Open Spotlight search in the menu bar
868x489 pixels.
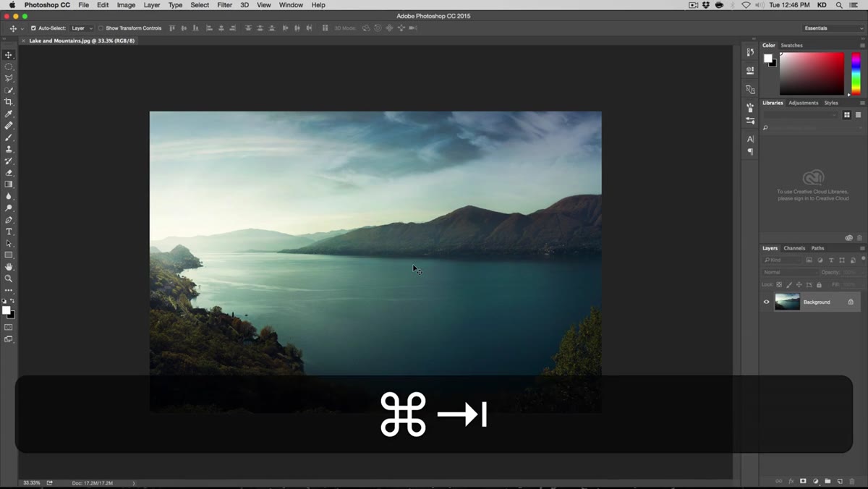(840, 5)
